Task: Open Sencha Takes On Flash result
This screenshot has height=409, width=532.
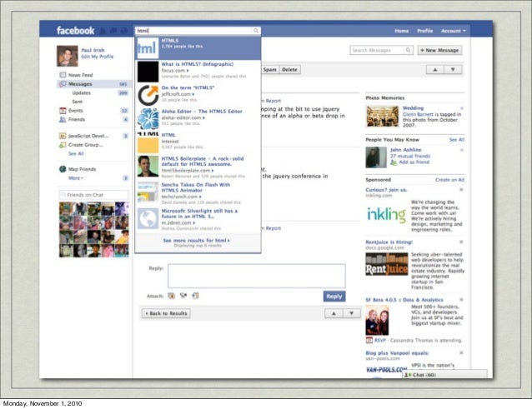Action: pos(198,193)
